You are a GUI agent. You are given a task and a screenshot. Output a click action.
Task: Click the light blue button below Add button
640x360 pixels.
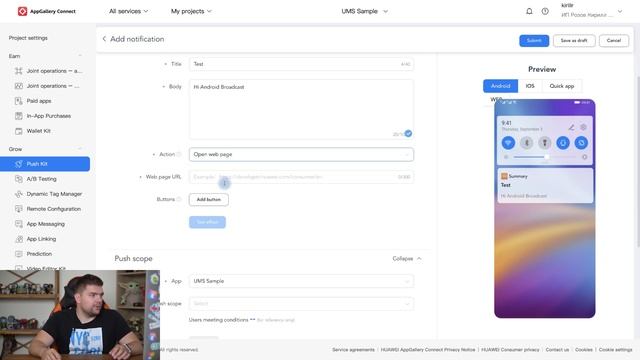pyautogui.click(x=207, y=222)
